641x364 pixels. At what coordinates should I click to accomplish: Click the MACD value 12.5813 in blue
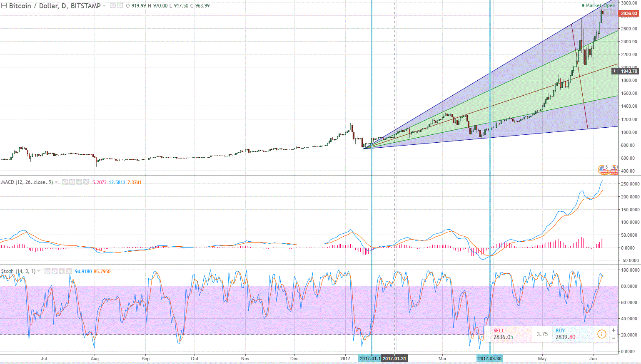coord(117,182)
